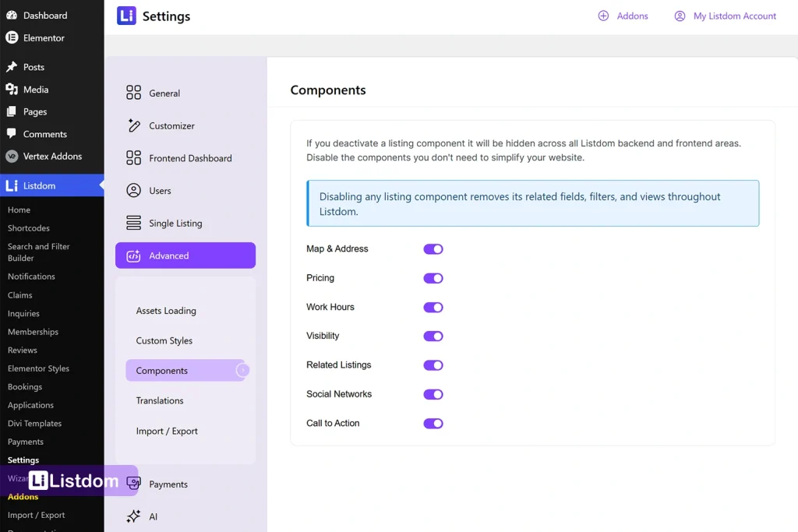Open Translations submenu
Screen dimensions: 798x532
[x=159, y=400]
